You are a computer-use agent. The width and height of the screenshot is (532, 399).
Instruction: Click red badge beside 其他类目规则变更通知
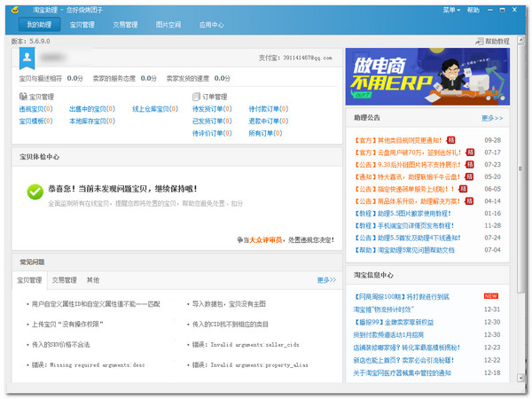451,140
